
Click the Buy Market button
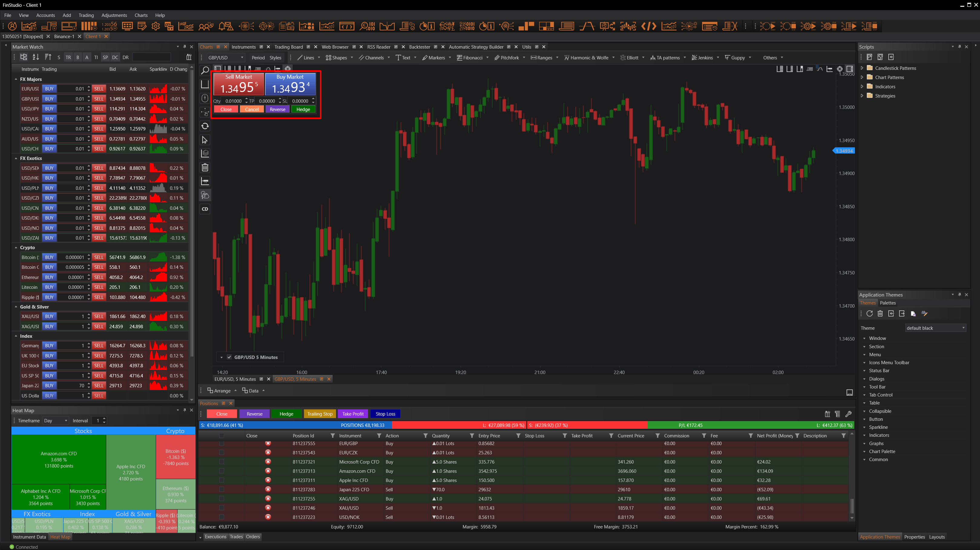click(290, 84)
